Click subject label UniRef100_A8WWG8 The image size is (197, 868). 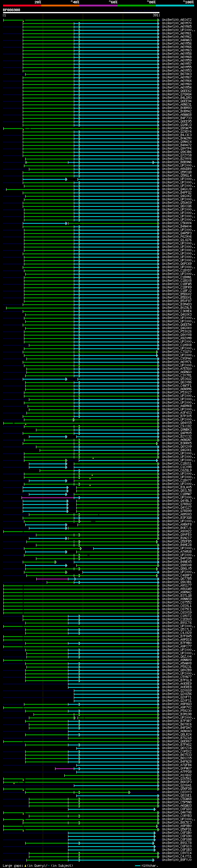coord(177,115)
